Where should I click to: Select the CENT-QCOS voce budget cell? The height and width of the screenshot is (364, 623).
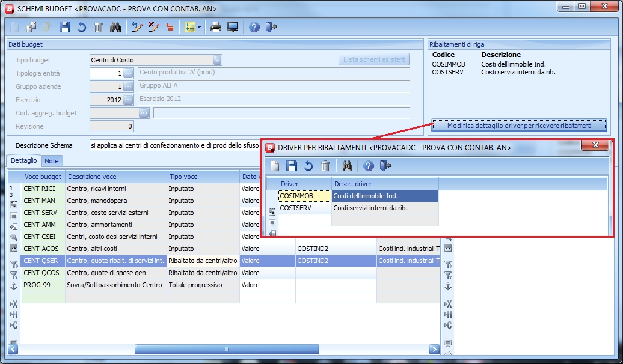coord(43,273)
